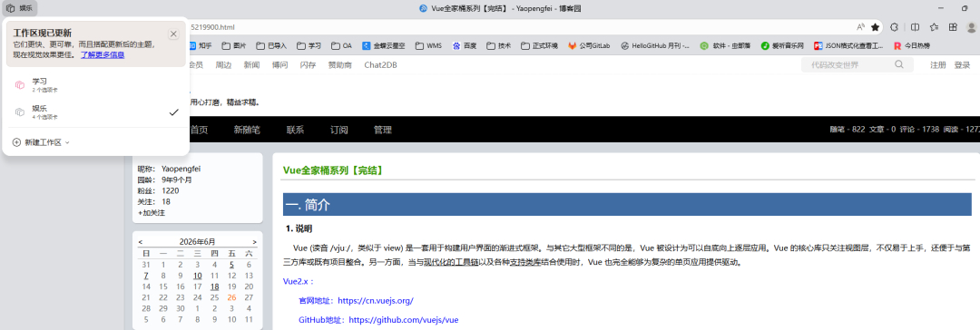Screen dimensions: 980x330
Task: Open the 管理 blog nav tab
Action: (383, 130)
